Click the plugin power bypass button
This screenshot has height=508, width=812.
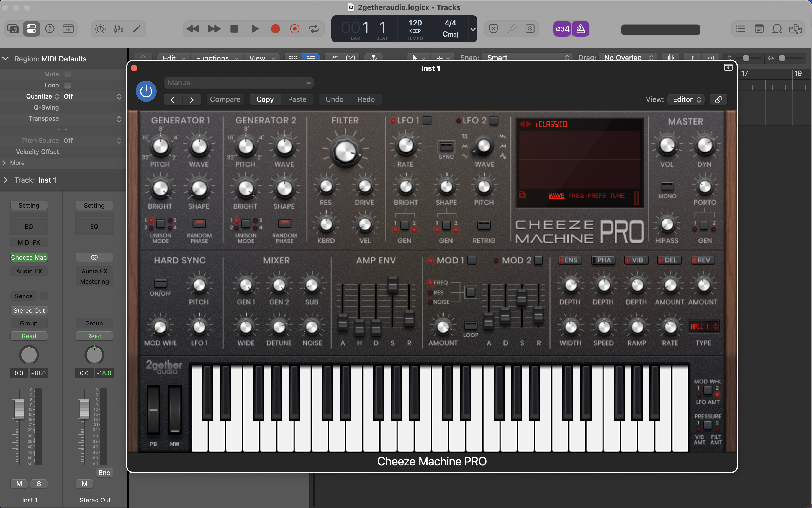[x=146, y=91]
